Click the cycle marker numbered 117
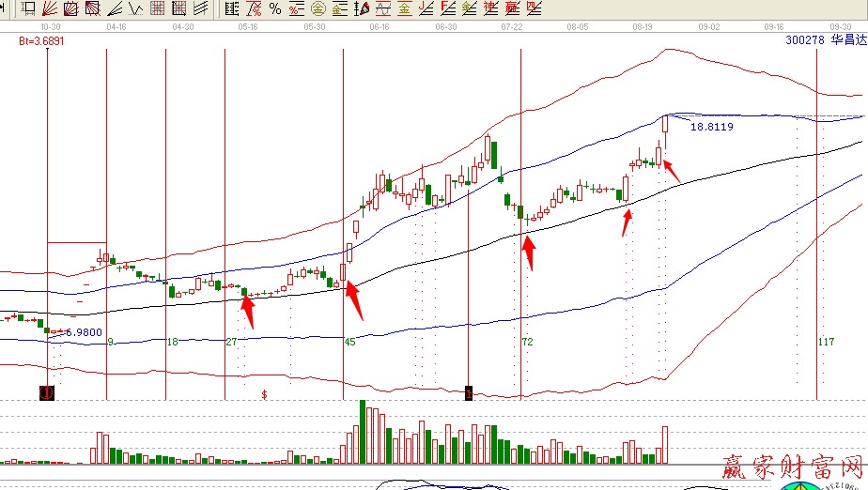Image resolution: width=868 pixels, height=490 pixels. (826, 343)
